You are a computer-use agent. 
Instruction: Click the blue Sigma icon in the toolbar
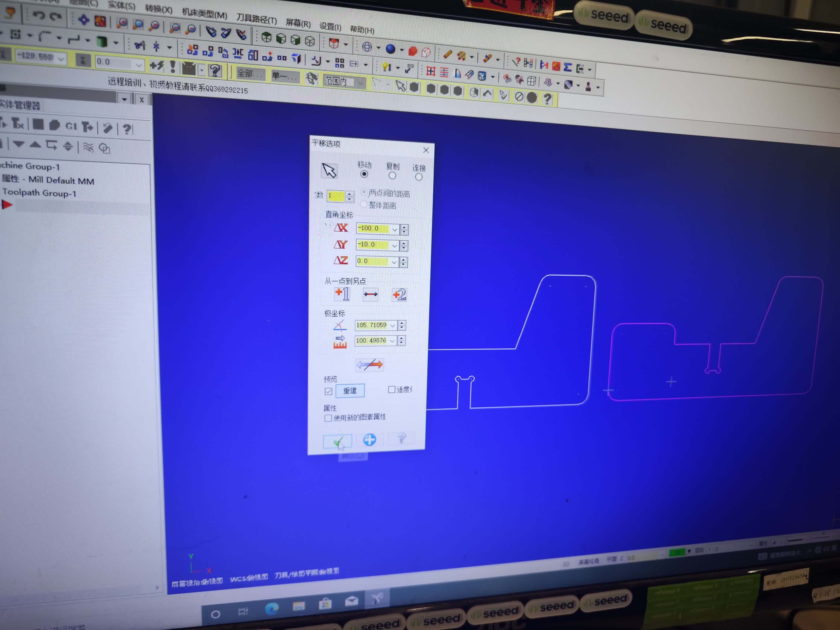click(567, 67)
